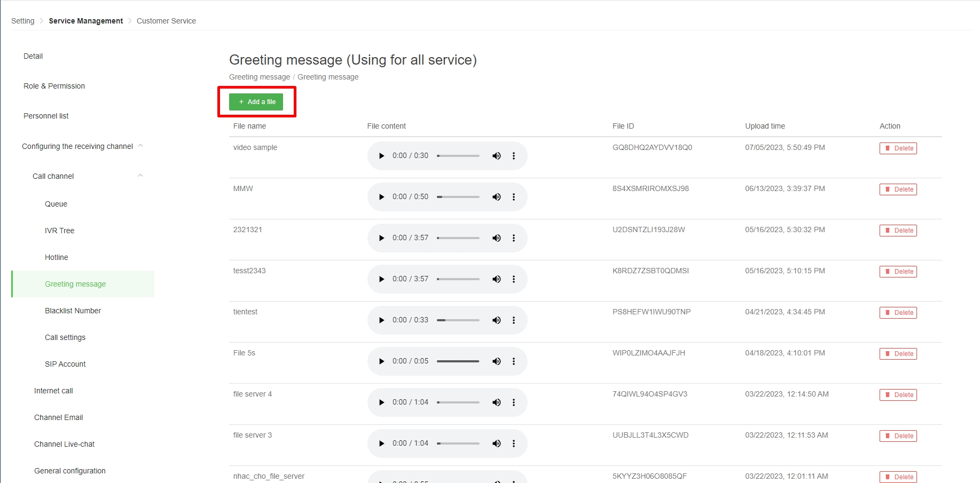The width and height of the screenshot is (980, 483).
Task: Mute the MMW audio player
Action: click(x=497, y=197)
